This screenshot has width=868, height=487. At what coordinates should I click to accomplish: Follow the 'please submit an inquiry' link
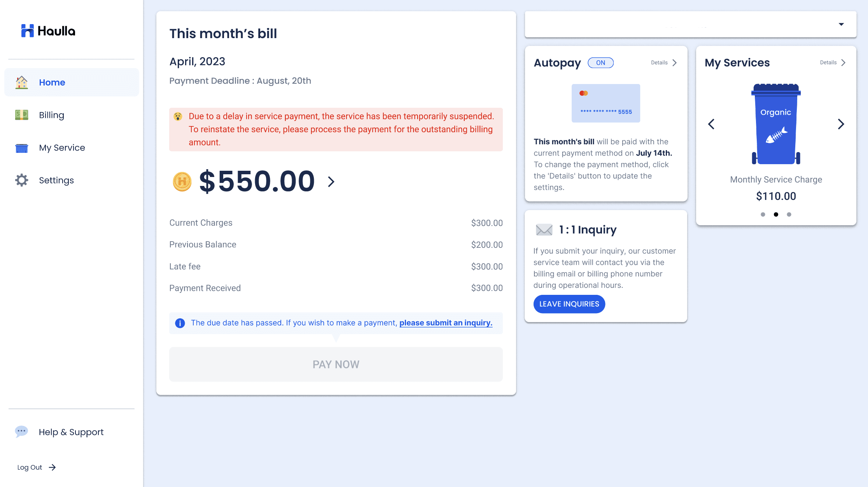(x=446, y=323)
